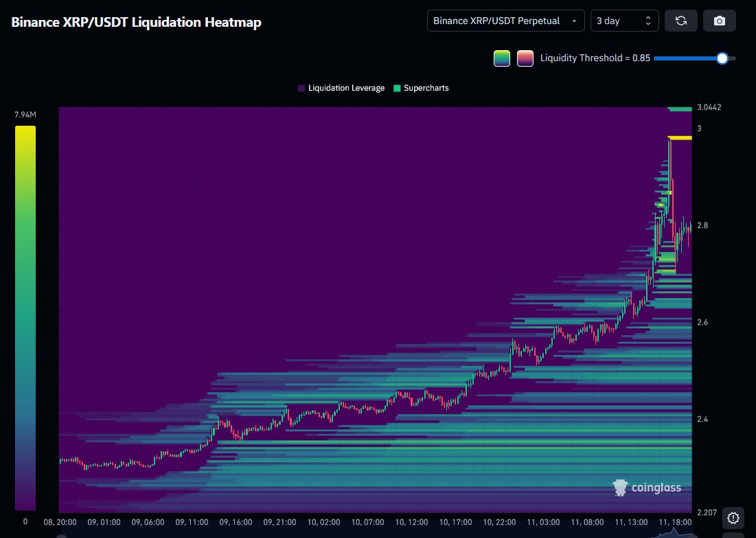The height and width of the screenshot is (538, 756).
Task: Click the 11, 13:00 time axis label
Action: click(631, 522)
